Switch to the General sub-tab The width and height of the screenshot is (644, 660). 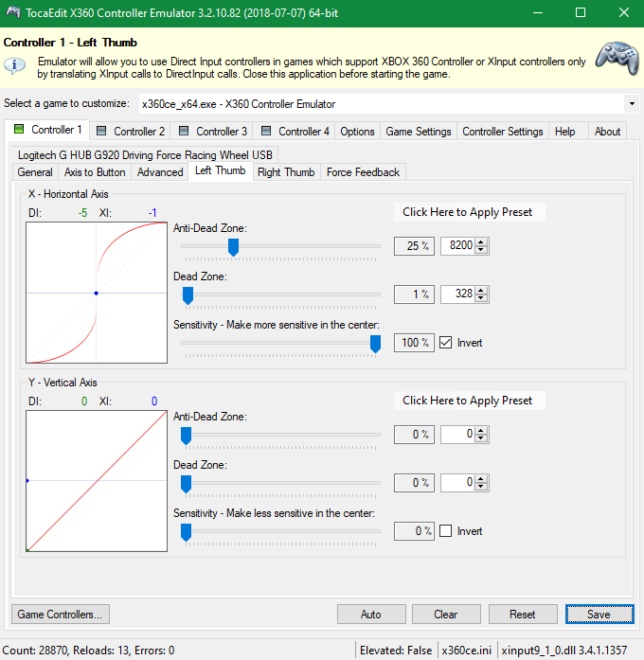35,172
